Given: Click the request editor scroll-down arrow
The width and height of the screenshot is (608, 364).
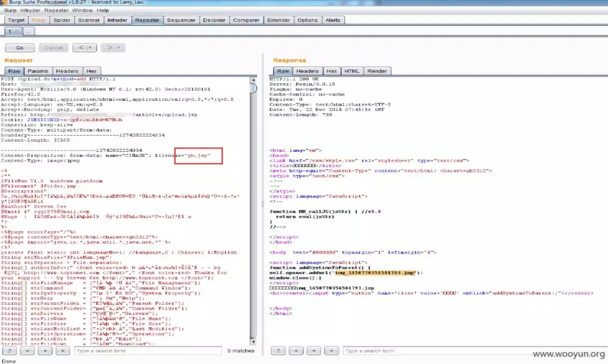Looking at the screenshot, I should (253, 341).
